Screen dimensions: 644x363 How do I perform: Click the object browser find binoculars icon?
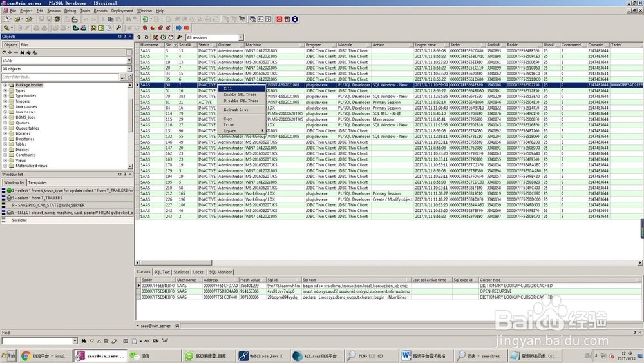click(22, 53)
